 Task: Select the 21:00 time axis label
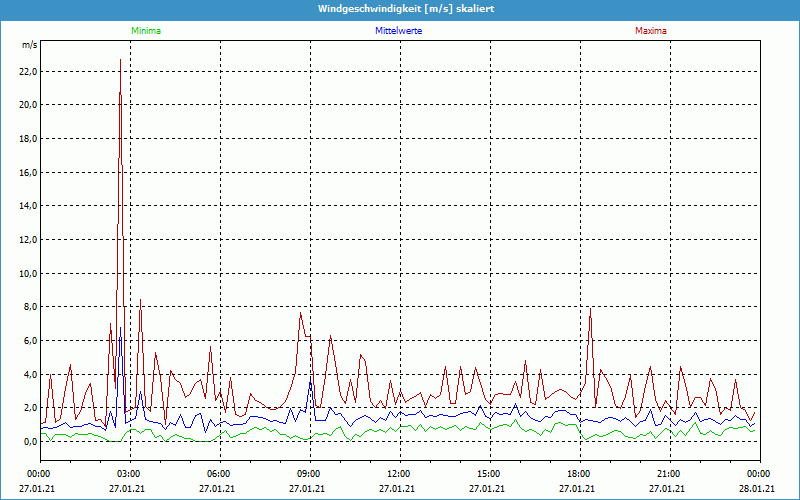click(x=669, y=474)
